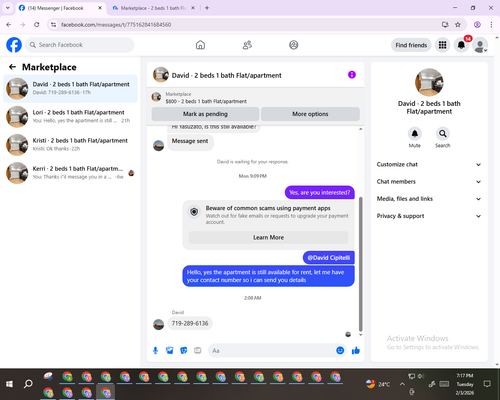
Task: Show hidden system tray icons
Action: click(x=402, y=384)
